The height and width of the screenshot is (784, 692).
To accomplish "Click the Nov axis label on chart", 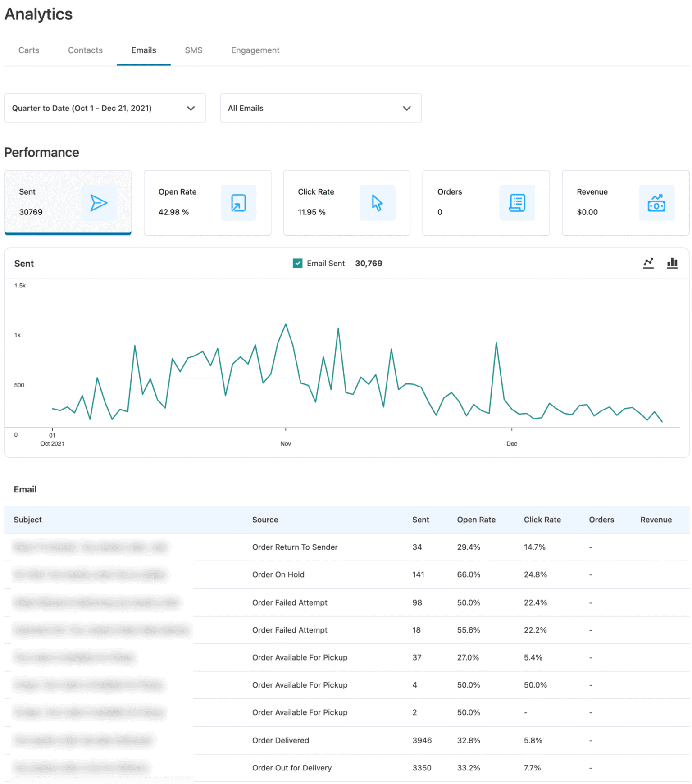I will click(286, 444).
